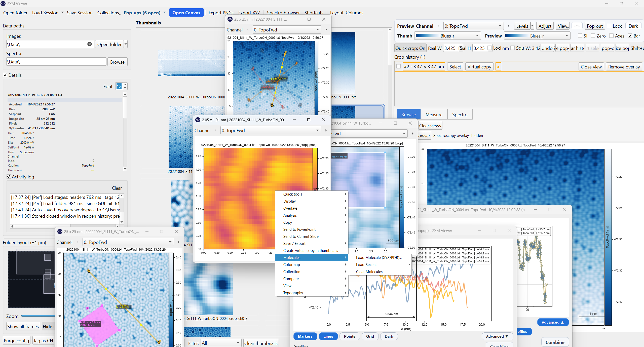Click next channel arrow in 2.05 nm popup
644x347 pixels.
tap(326, 130)
